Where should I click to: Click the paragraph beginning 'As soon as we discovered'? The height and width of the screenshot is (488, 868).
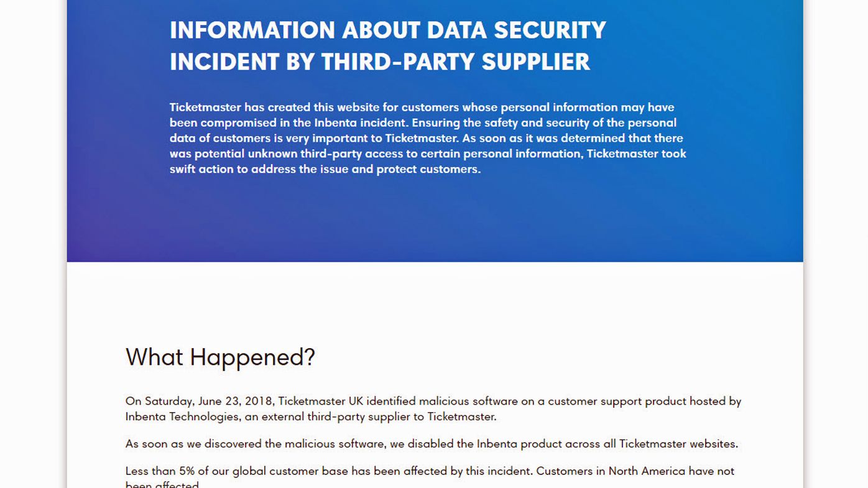click(432, 444)
